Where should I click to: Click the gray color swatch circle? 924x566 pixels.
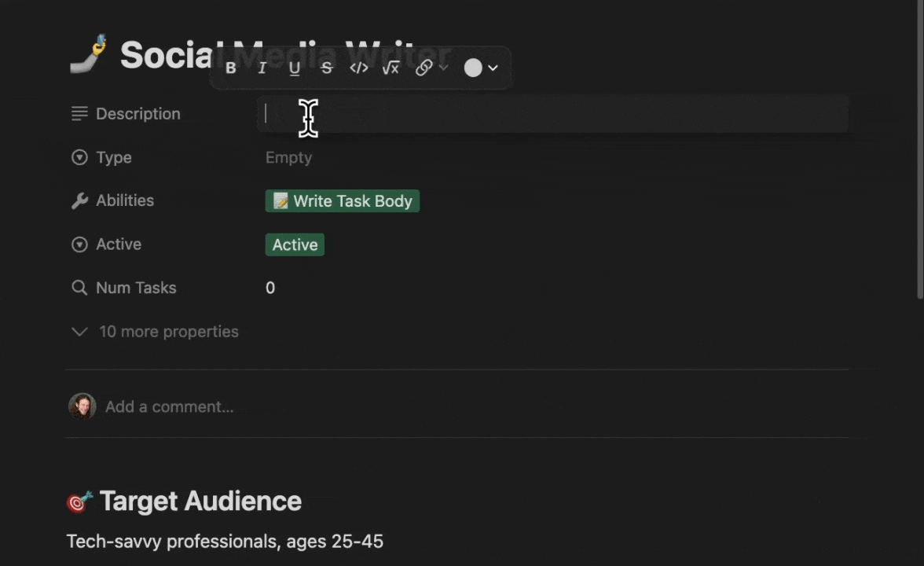(472, 68)
